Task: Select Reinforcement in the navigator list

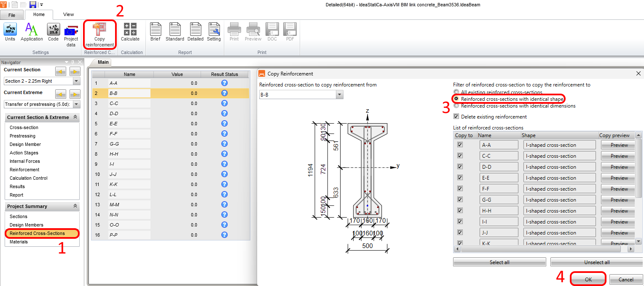Action: [24, 170]
